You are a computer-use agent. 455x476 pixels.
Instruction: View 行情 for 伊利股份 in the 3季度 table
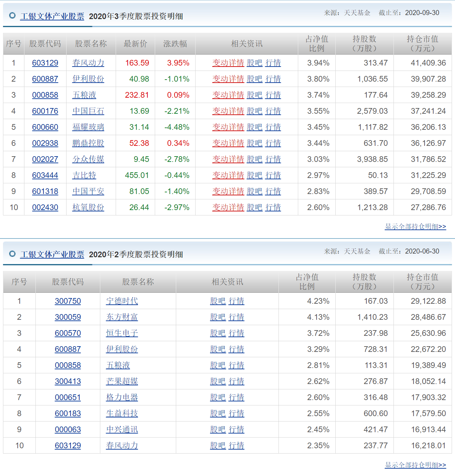click(273, 79)
